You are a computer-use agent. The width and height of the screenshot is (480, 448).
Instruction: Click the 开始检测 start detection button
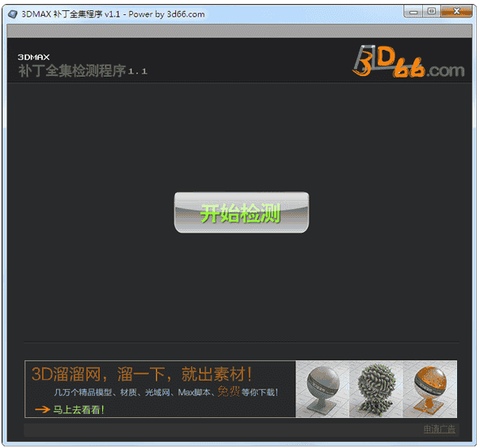241,213
